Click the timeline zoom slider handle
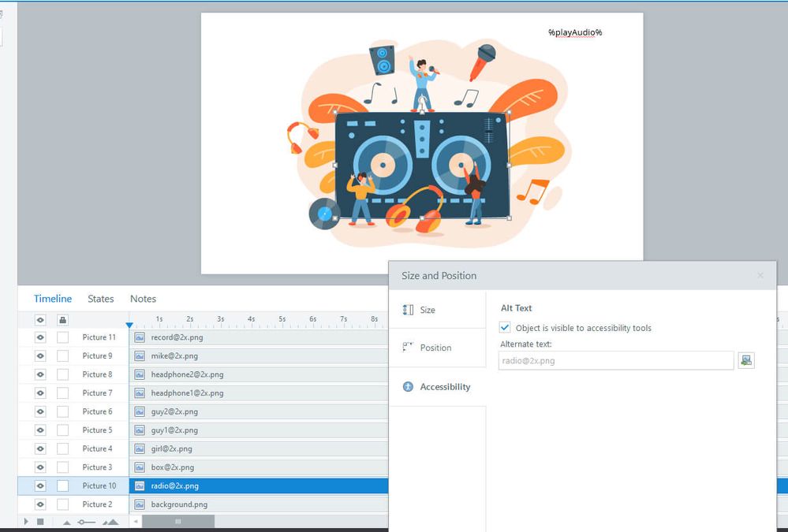The image size is (788, 532). point(81,523)
